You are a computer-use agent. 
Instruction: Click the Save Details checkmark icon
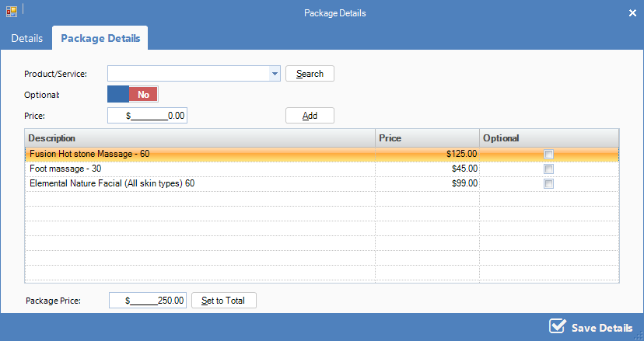pyautogui.click(x=557, y=326)
